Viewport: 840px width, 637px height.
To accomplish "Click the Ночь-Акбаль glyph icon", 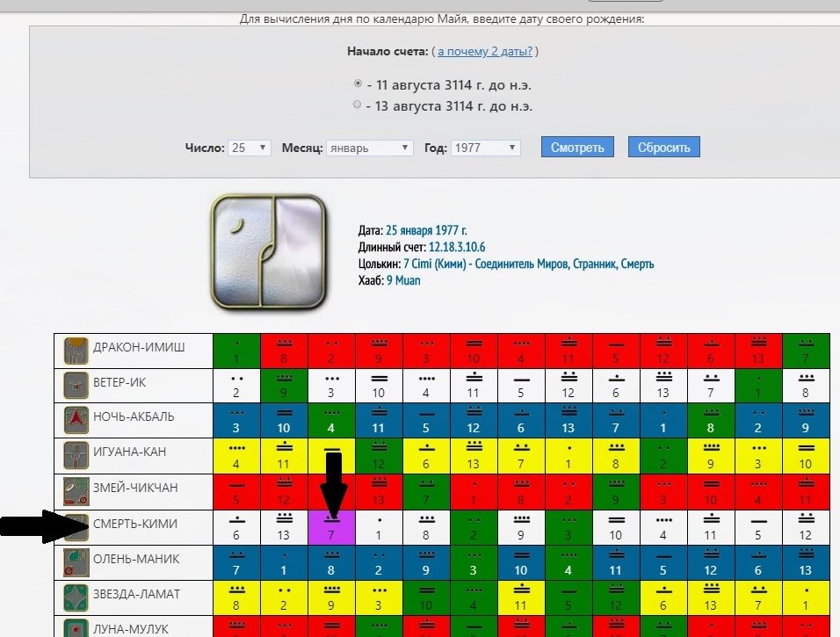I will click(x=76, y=421).
